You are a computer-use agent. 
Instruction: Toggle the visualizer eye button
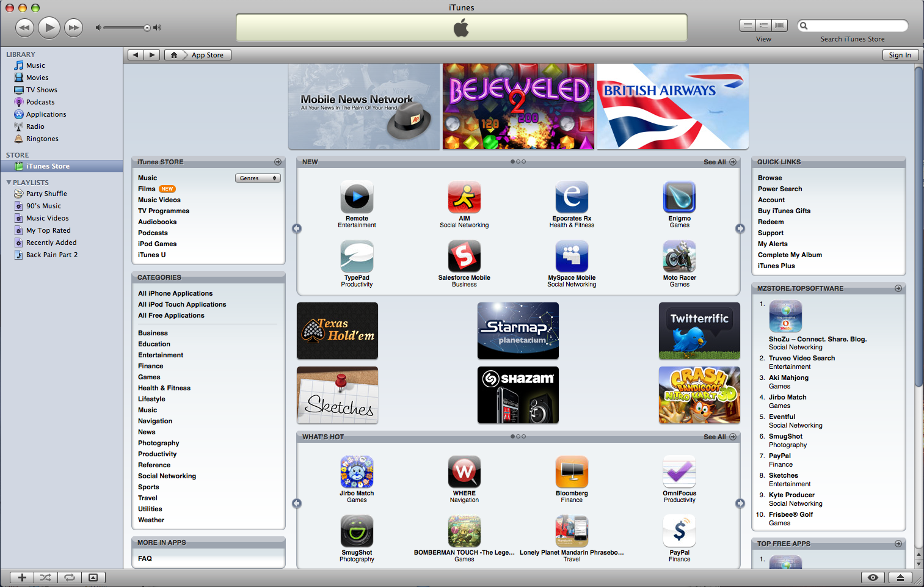click(873, 577)
